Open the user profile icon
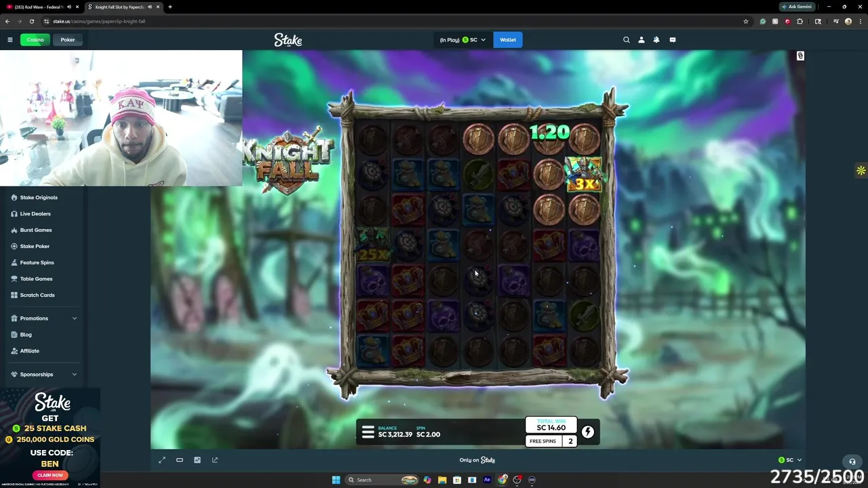 (642, 39)
